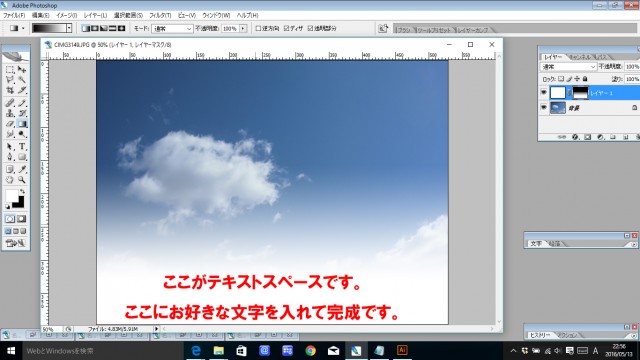This screenshot has height=360, width=640.
Task: Select the レイヤー 1 layer mask thumbnail
Action: (x=580, y=93)
